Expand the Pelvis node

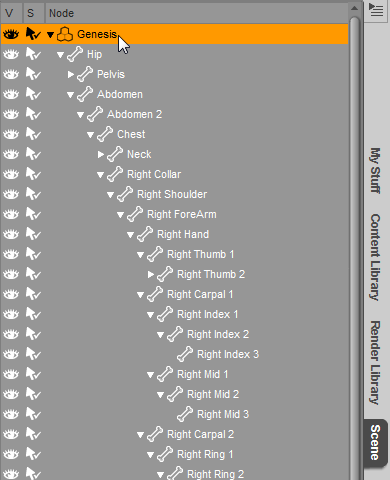tap(70, 74)
